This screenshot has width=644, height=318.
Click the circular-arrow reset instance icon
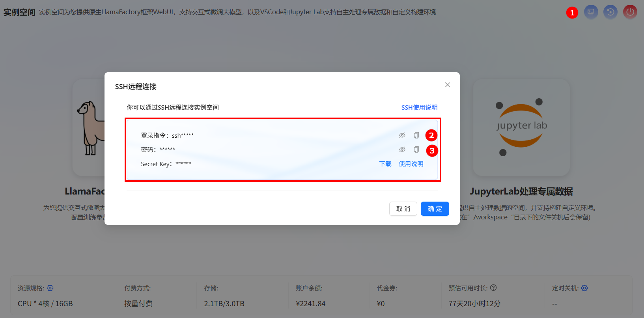coord(610,12)
